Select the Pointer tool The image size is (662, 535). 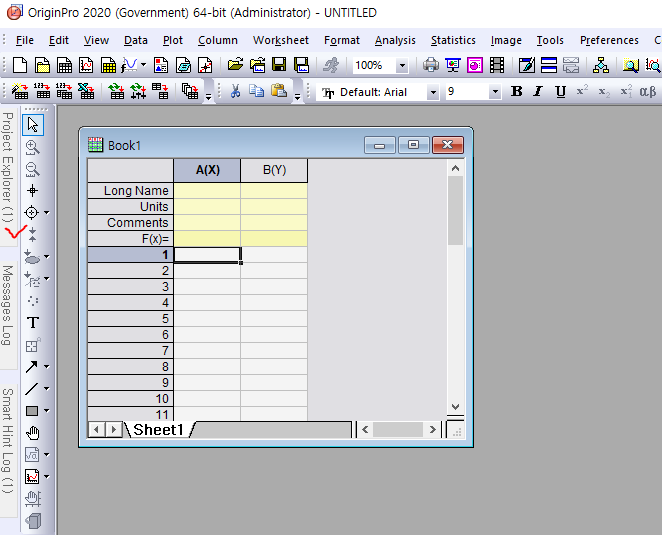point(33,125)
